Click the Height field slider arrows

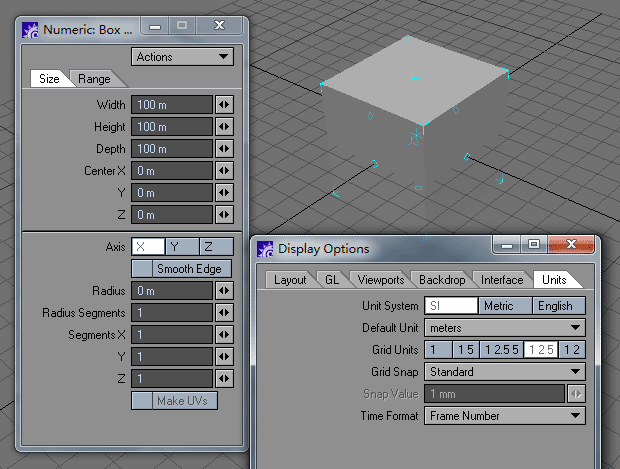pos(224,127)
